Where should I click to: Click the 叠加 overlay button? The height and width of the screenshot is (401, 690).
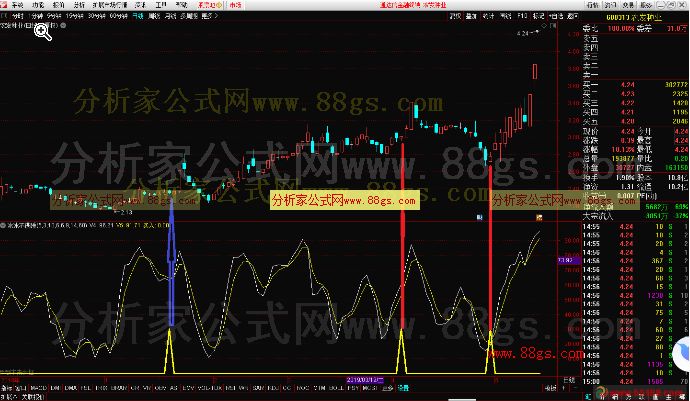tap(471, 16)
